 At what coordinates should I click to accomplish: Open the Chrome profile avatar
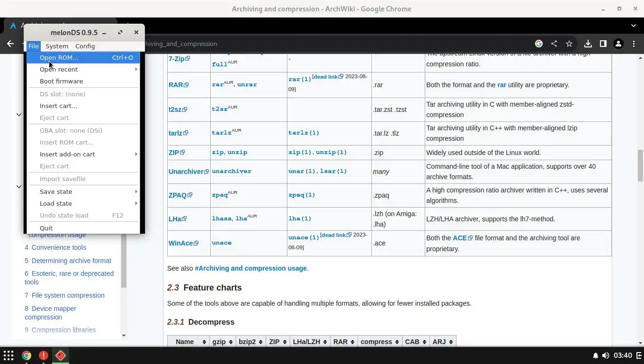pos(618,44)
